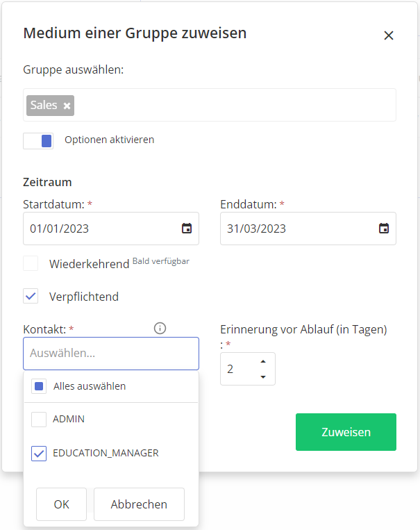The image size is (420, 530).
Task: Remove the Sales group tag
Action: coord(67,106)
